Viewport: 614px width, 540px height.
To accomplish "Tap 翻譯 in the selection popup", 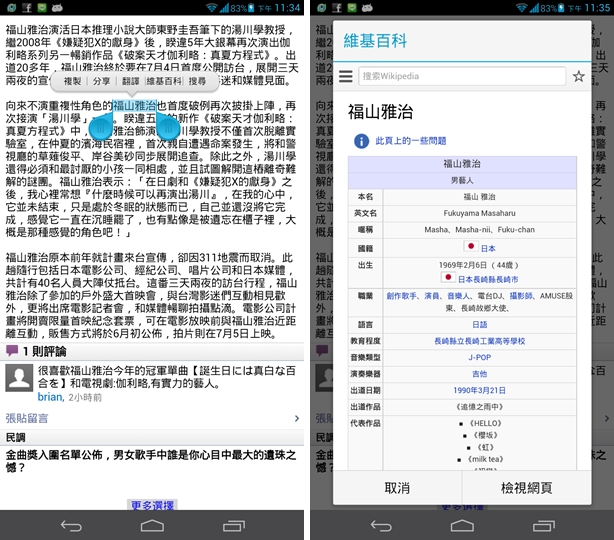I will [130, 81].
